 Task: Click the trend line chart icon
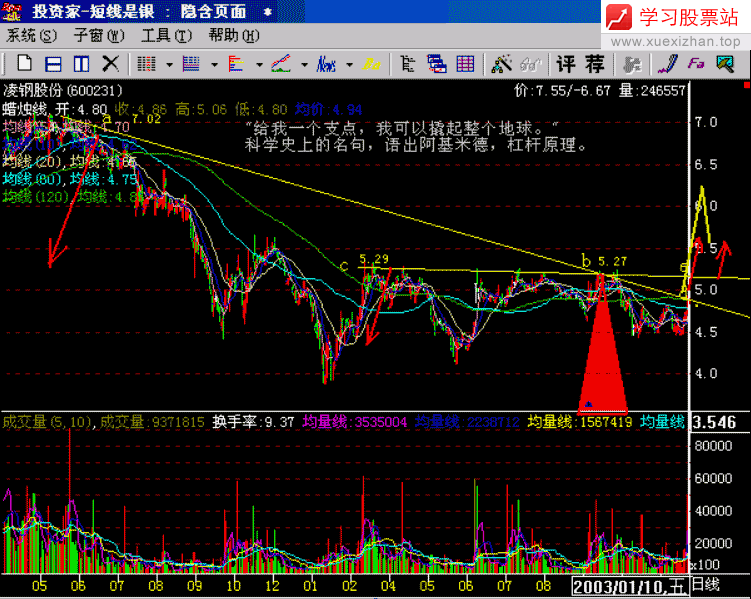coord(281,64)
